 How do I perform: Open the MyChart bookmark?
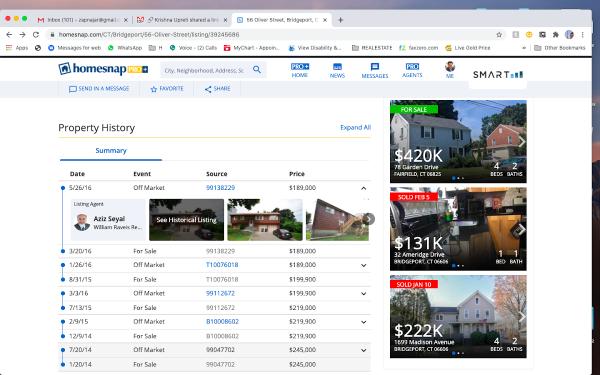pos(252,48)
